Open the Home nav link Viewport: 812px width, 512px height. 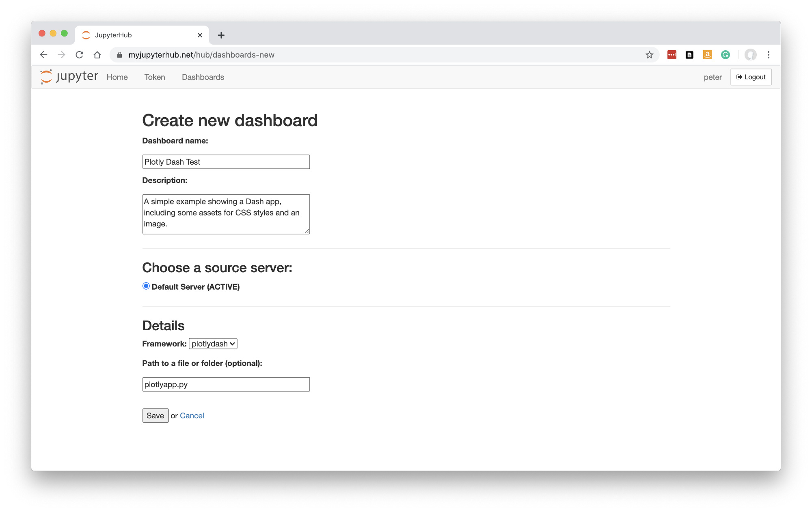[117, 77]
